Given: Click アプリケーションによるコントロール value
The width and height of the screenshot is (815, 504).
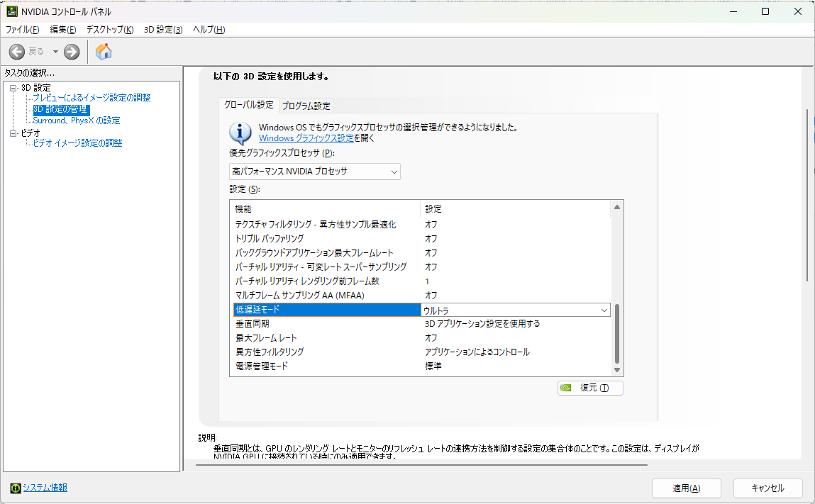Looking at the screenshot, I should [x=477, y=352].
